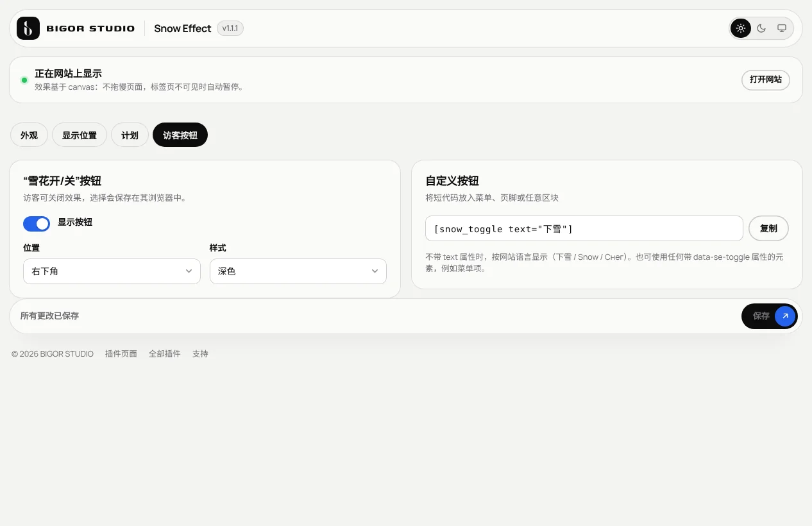Click the Snow Effect title
Screen dimensions: 812x526
(x=183, y=28)
